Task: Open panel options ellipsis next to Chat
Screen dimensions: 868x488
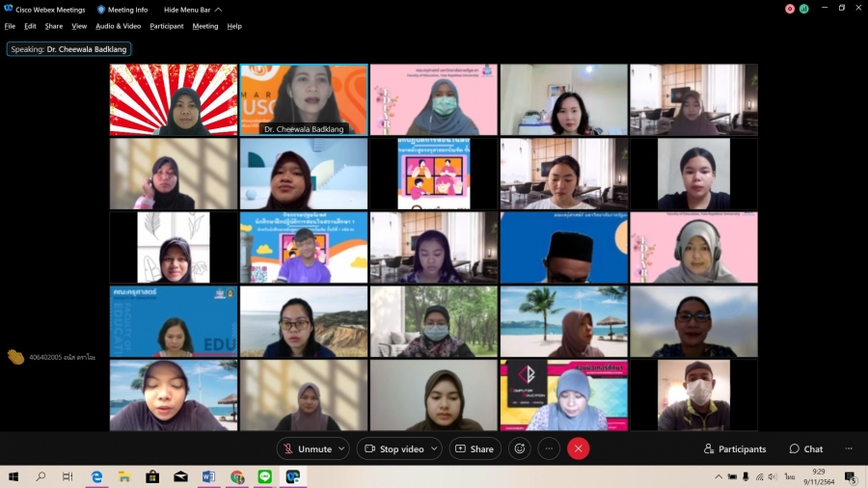Action: (x=849, y=448)
